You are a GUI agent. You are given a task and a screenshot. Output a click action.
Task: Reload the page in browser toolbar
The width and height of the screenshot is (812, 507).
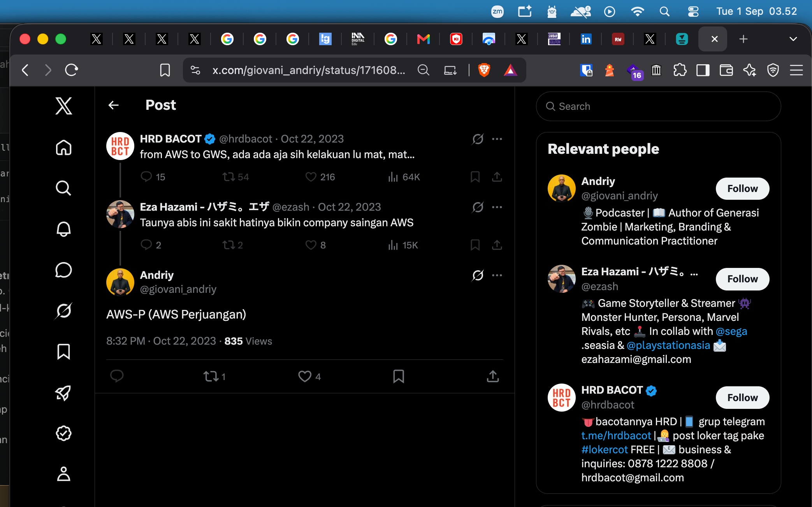pyautogui.click(x=72, y=70)
